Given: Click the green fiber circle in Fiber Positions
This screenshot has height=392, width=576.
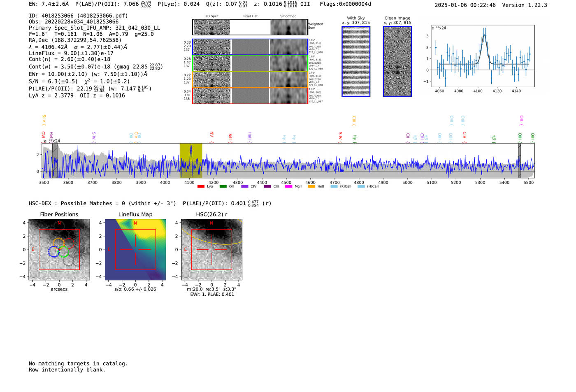Looking at the screenshot, I should coord(63,251).
